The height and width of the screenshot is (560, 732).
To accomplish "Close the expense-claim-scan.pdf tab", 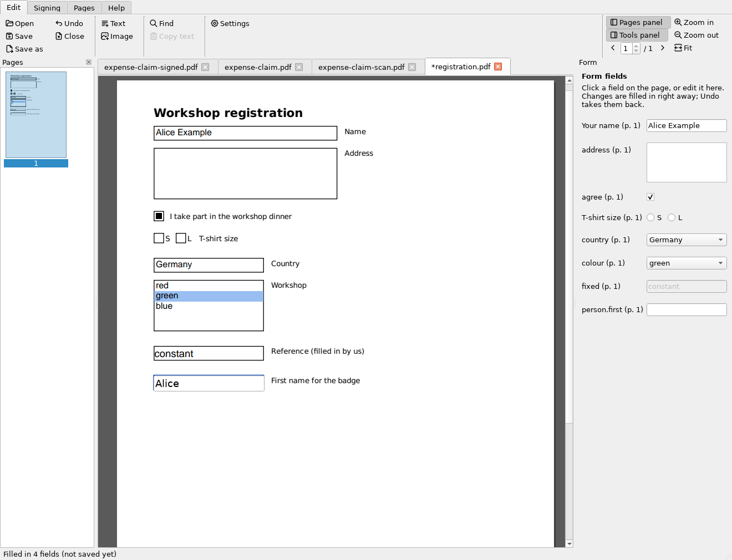I will pyautogui.click(x=412, y=67).
